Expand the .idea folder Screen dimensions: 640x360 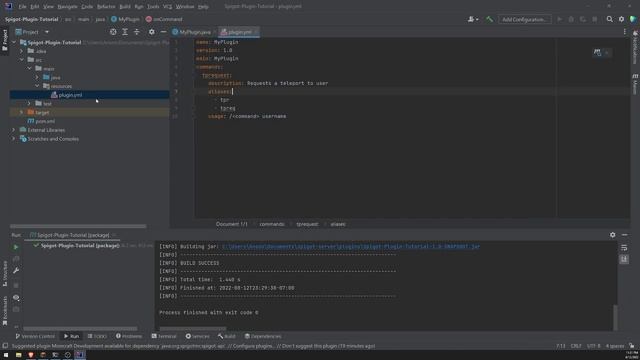pos(22,51)
